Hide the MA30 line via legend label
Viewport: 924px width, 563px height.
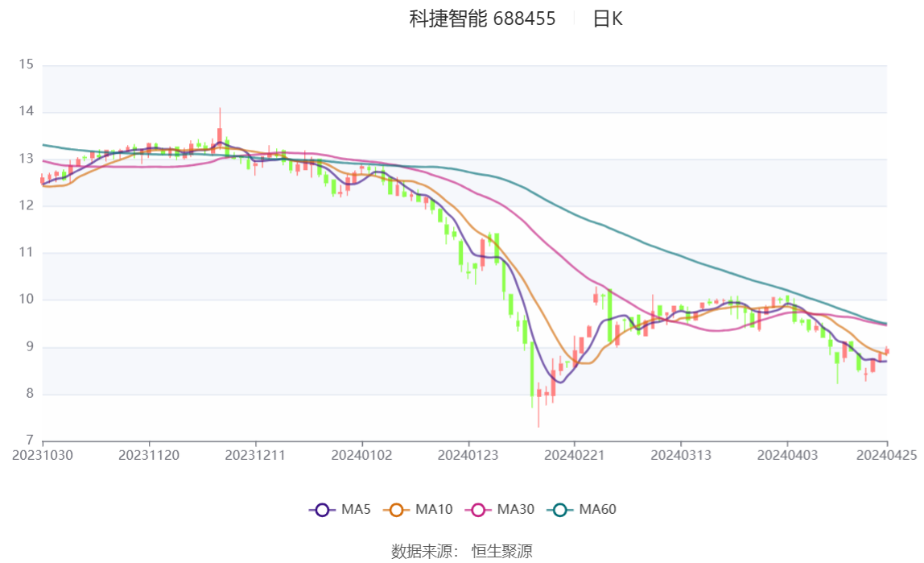click(516, 509)
